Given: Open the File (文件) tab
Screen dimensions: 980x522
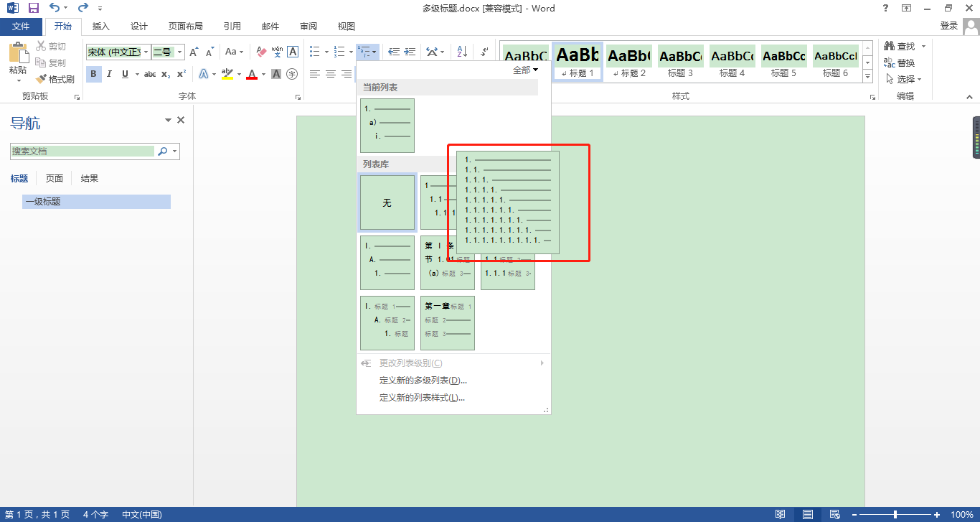Looking at the screenshot, I should click(21, 26).
